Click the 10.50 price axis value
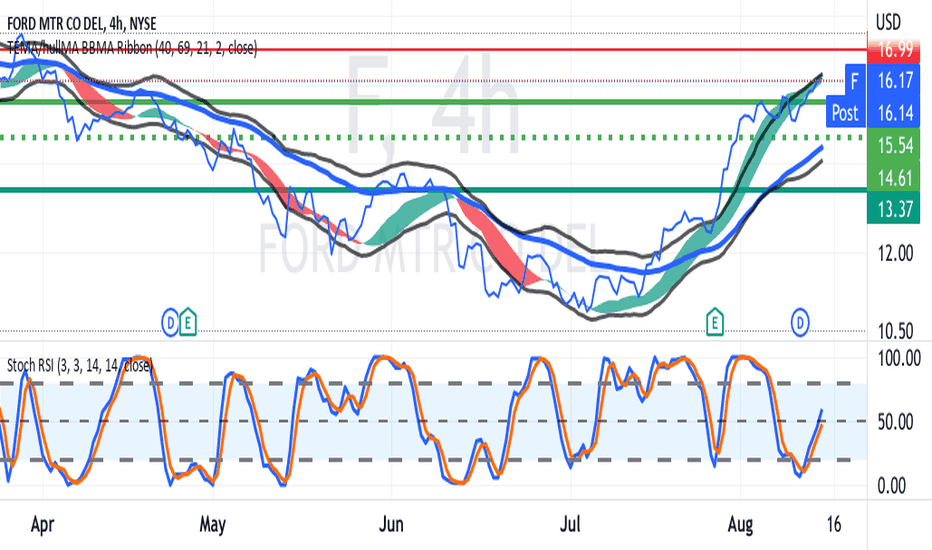932x550 pixels. [895, 331]
